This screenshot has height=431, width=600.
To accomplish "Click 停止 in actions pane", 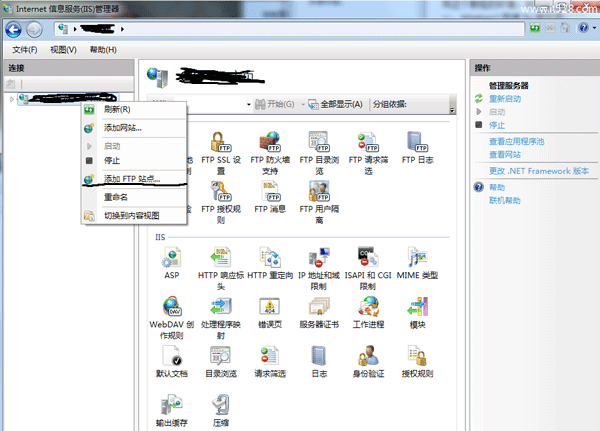I will [x=497, y=125].
